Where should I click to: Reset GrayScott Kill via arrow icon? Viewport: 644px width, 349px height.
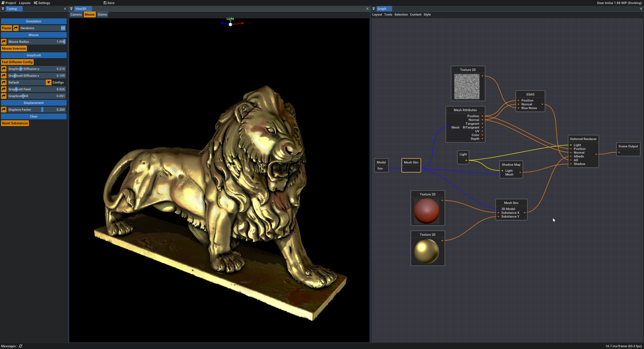click(4, 96)
